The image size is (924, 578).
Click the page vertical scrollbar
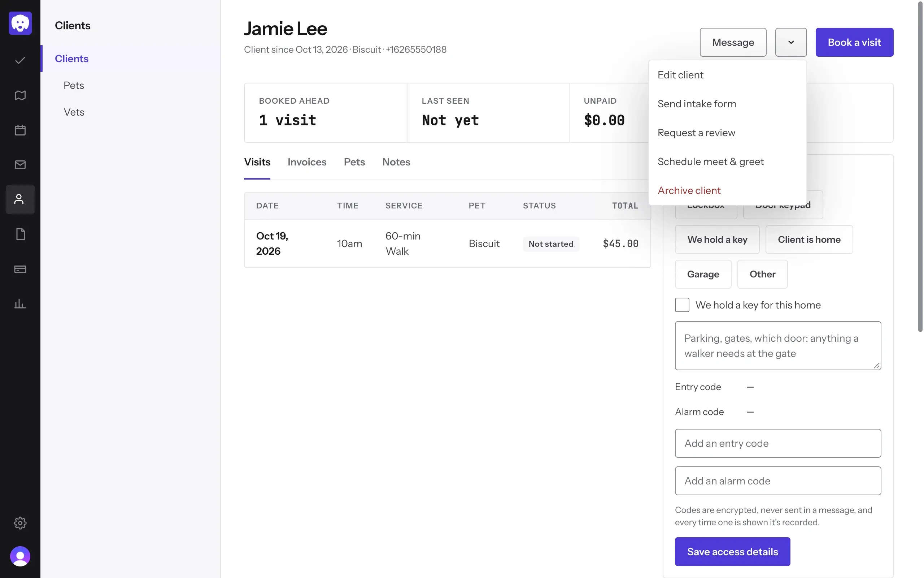point(920,166)
